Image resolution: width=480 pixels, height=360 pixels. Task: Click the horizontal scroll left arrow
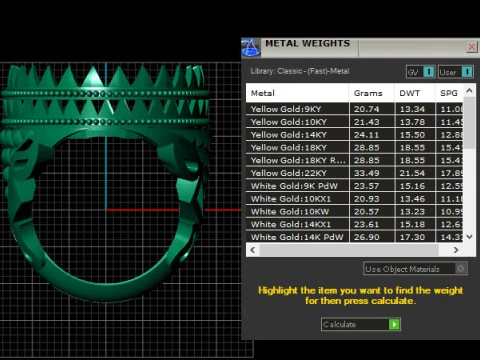[x=253, y=250]
